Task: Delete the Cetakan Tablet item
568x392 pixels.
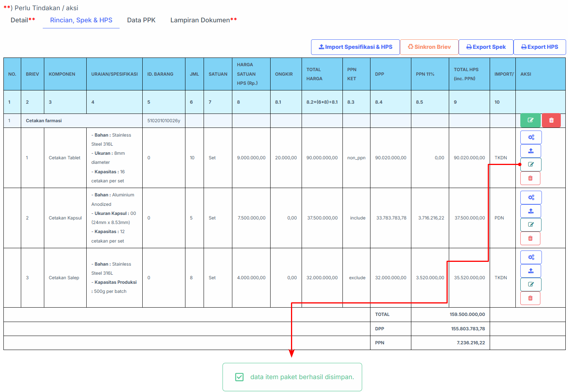Action: [530, 178]
